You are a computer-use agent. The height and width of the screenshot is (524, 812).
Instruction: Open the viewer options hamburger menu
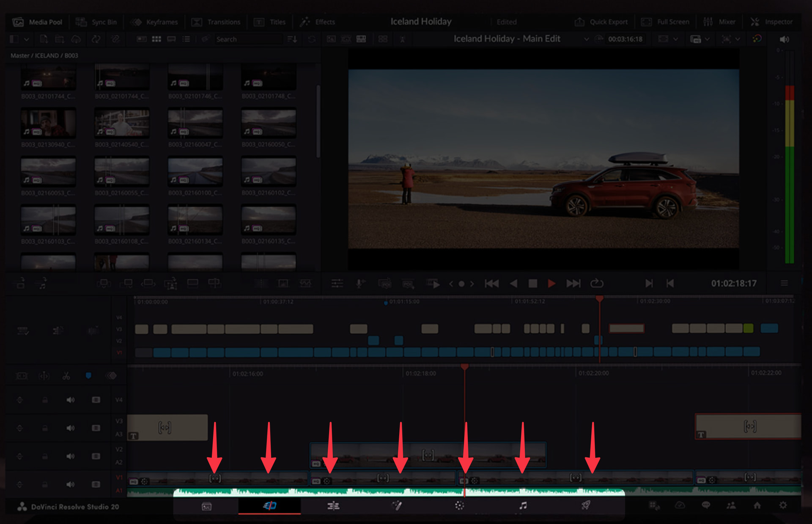pyautogui.click(x=784, y=283)
